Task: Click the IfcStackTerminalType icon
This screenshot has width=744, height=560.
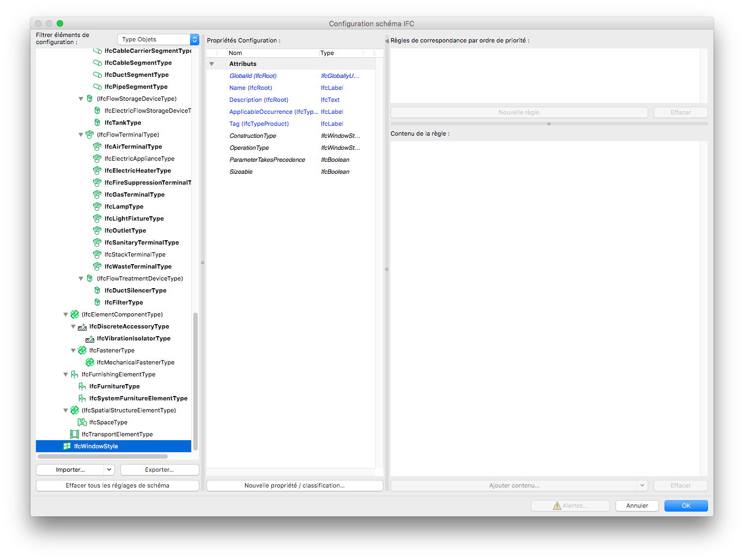Action: [x=97, y=254]
